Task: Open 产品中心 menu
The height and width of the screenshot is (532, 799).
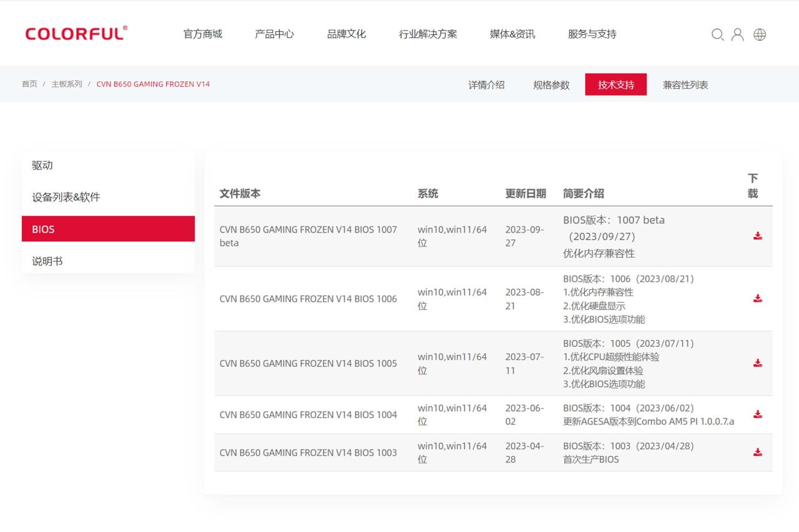Action: coord(274,34)
